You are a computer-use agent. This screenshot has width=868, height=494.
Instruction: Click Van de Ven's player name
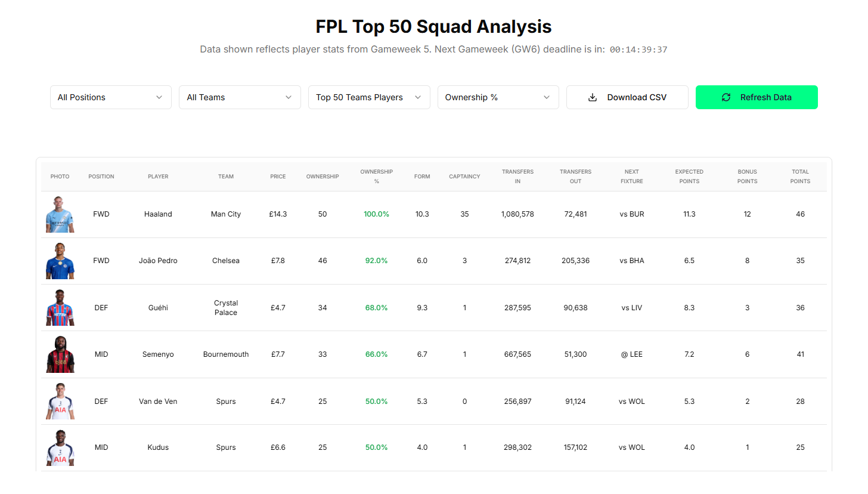158,401
